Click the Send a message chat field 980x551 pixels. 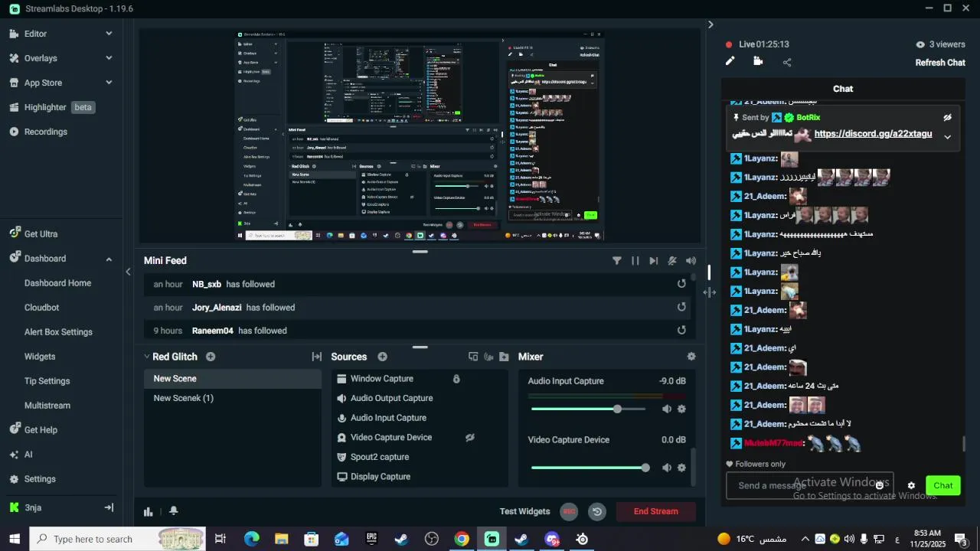(x=809, y=485)
